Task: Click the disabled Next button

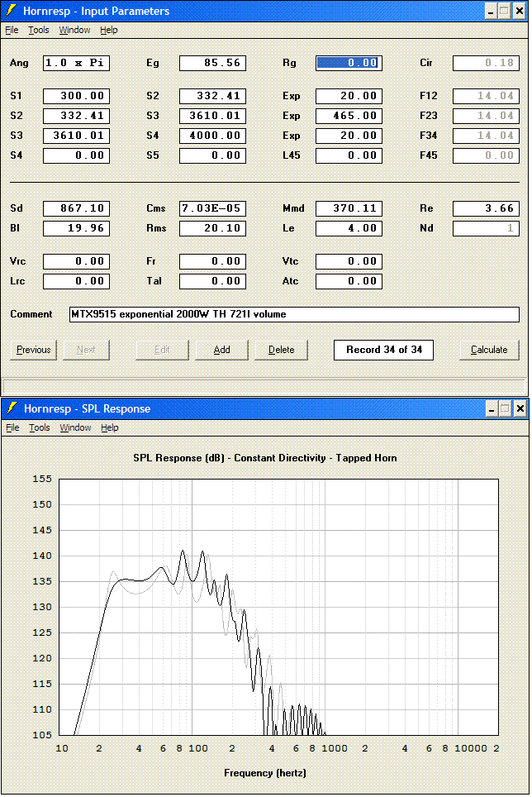Action: click(x=86, y=350)
